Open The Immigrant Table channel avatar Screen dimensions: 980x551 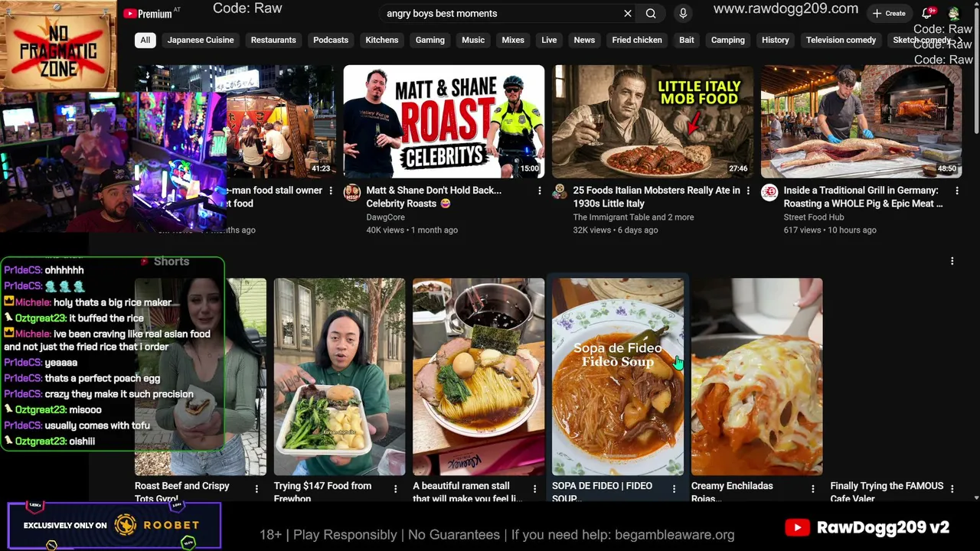(560, 192)
